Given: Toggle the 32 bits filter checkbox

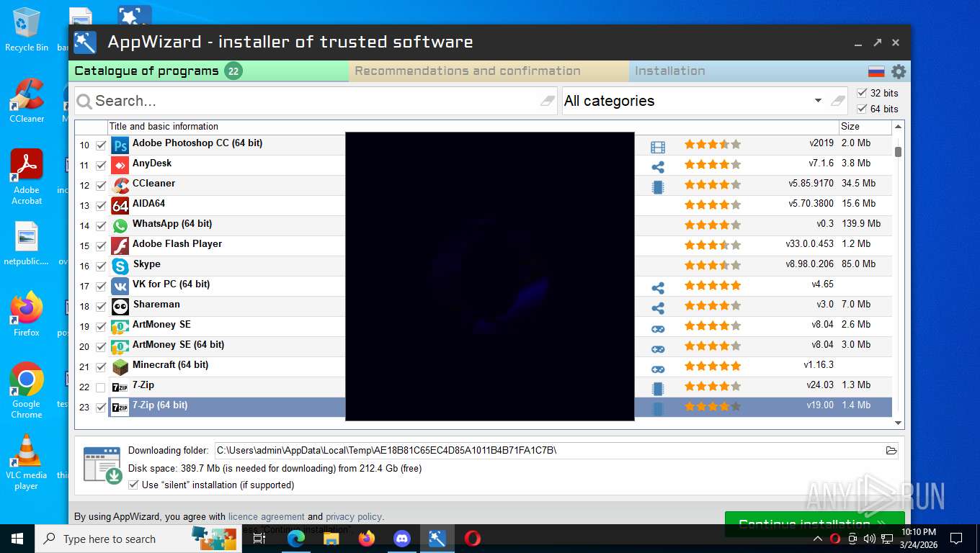Looking at the screenshot, I should point(862,93).
